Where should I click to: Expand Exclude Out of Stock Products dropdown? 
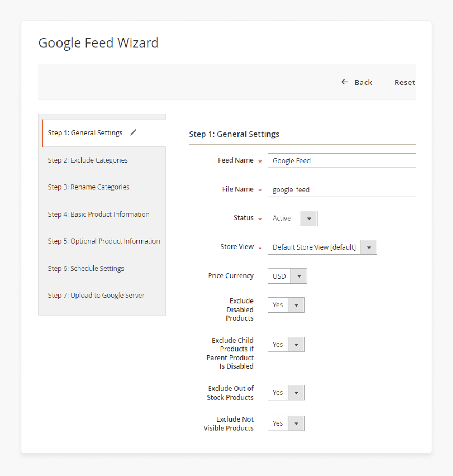pyautogui.click(x=286, y=393)
